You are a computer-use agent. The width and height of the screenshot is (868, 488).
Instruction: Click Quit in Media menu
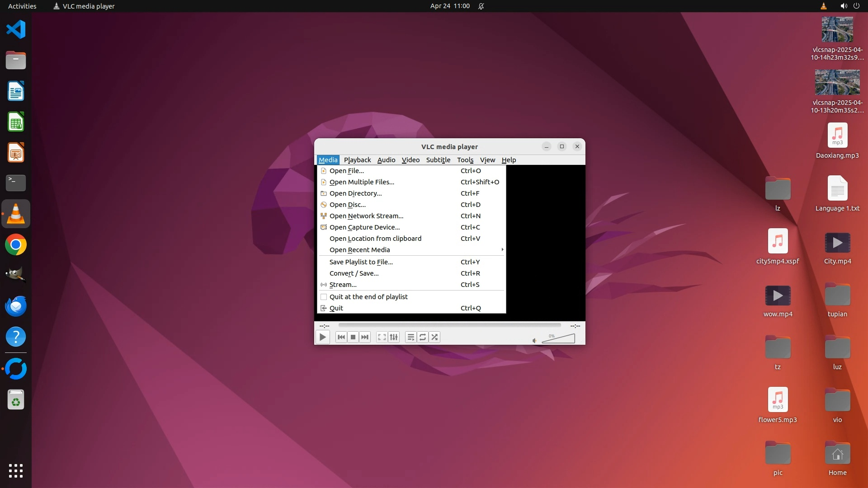[x=336, y=308]
